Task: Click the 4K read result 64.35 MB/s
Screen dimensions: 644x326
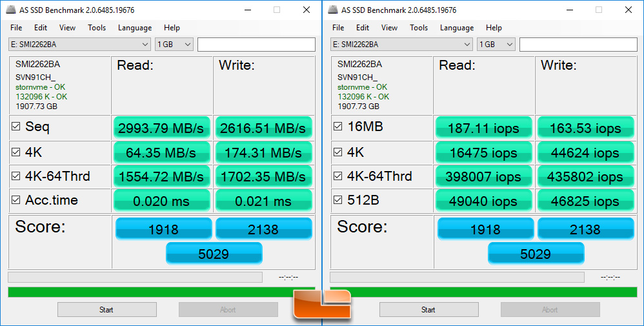Action: 161,152
